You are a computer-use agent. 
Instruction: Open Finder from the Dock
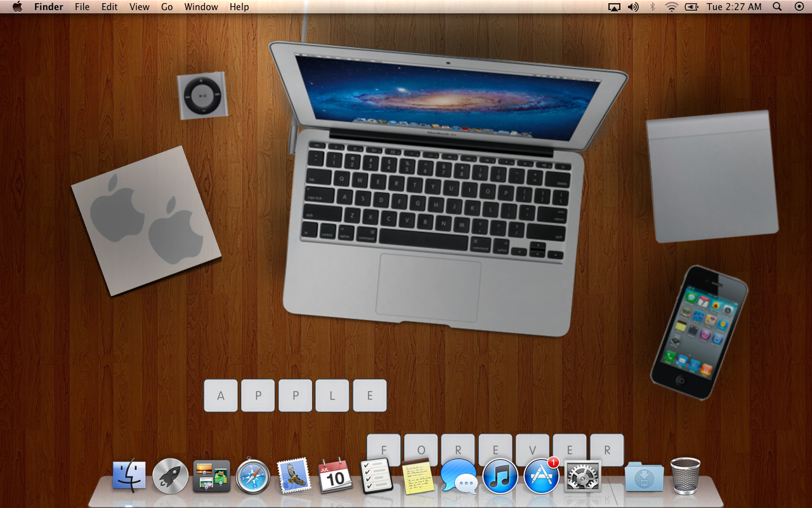tap(129, 476)
